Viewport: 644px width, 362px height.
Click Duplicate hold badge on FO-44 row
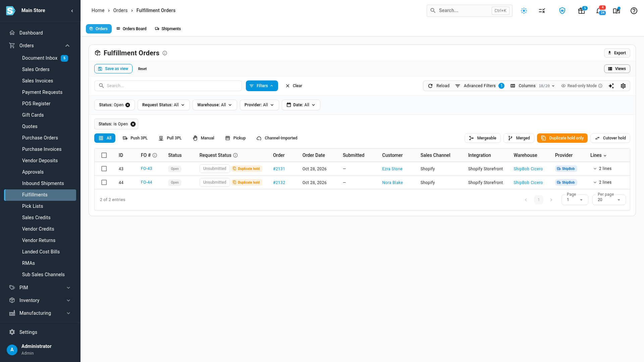tap(246, 182)
